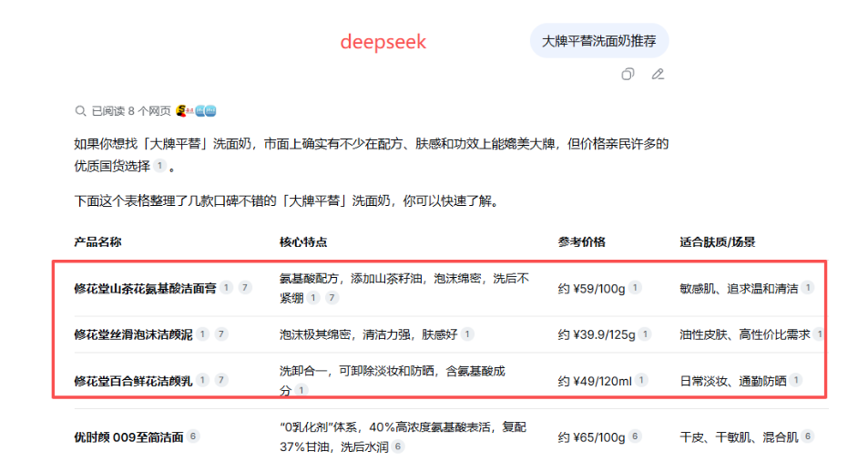Click the copy icon below the user message
The width and height of the screenshot is (868, 462).
(x=628, y=75)
